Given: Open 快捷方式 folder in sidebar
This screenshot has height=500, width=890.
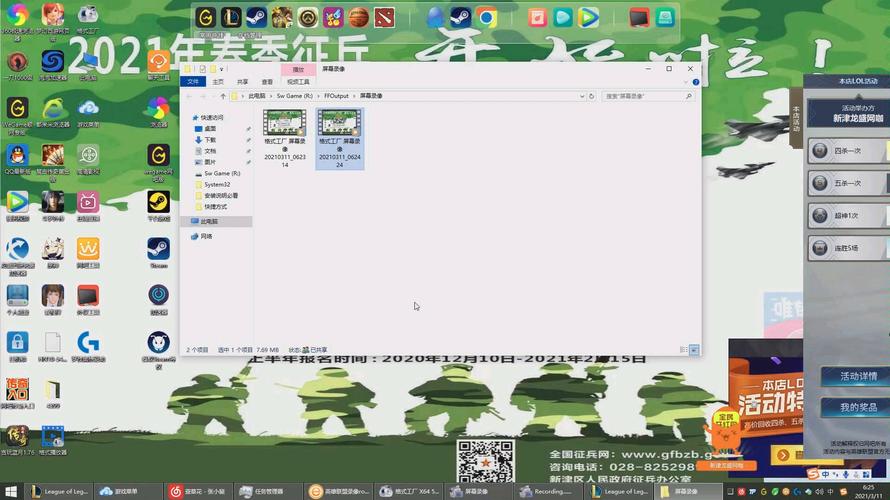Looking at the screenshot, I should (x=211, y=207).
